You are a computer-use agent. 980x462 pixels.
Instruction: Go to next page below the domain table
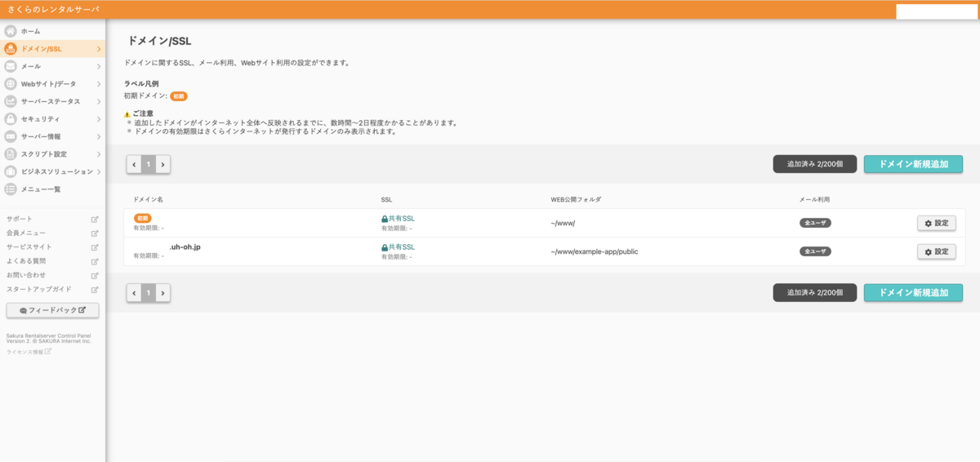163,292
